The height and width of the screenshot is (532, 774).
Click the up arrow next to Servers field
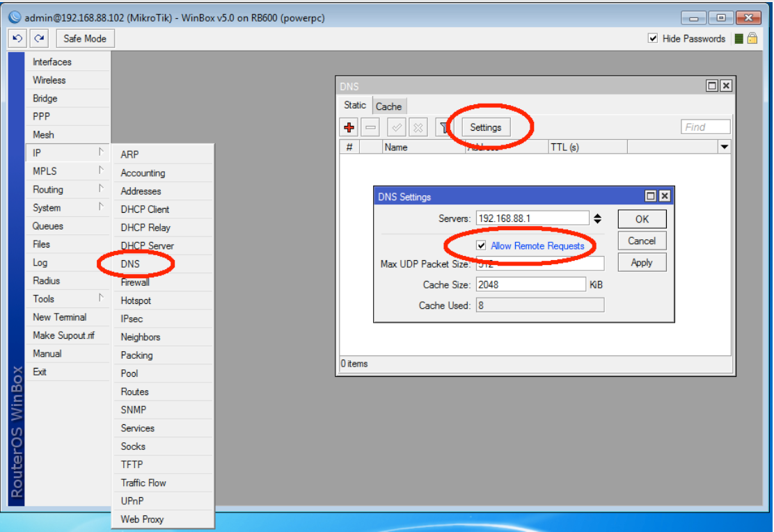pos(598,216)
